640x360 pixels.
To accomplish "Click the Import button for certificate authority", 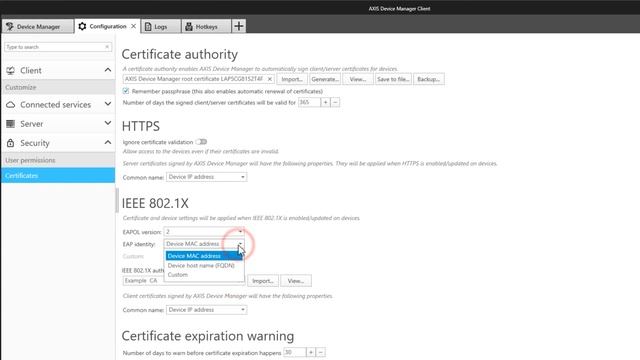I will (x=292, y=79).
